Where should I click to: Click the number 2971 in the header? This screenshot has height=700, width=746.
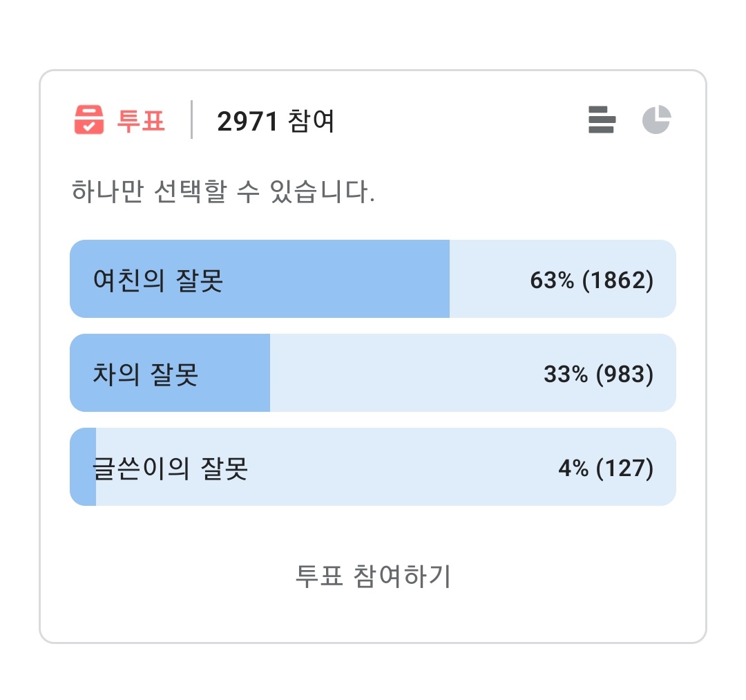[247, 122]
